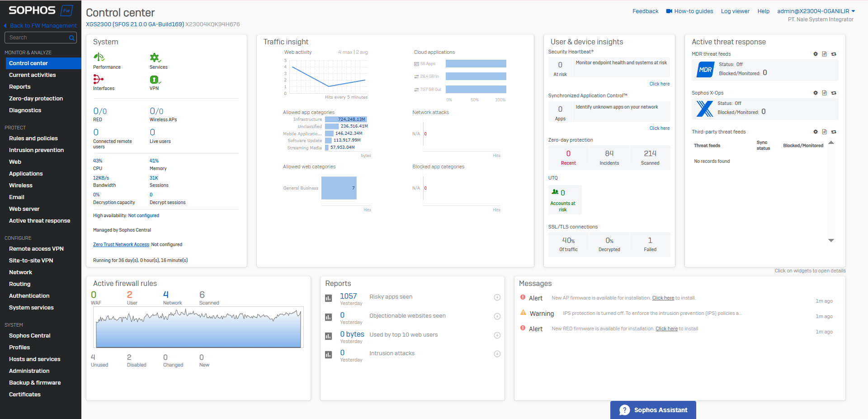This screenshot has height=419, width=868.
Task: Go to Site-to-site VPN menu item
Action: pos(31,261)
